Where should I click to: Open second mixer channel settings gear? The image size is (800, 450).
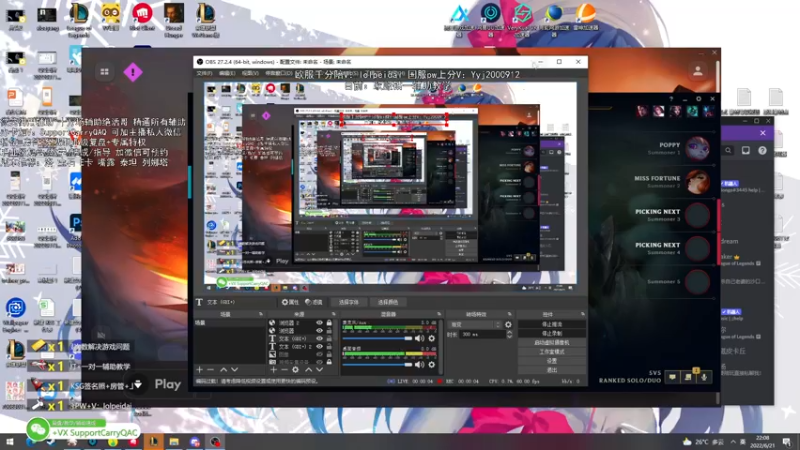(432, 364)
